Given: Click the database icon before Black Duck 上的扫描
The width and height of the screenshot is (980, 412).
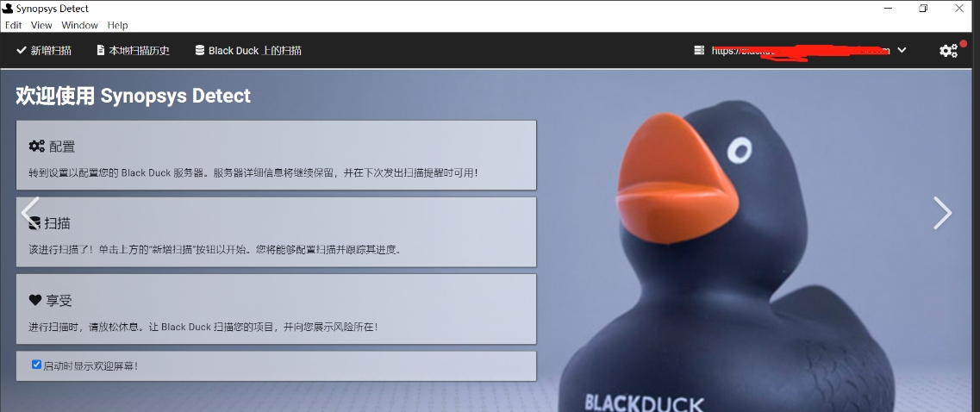Looking at the screenshot, I should tap(200, 50).
